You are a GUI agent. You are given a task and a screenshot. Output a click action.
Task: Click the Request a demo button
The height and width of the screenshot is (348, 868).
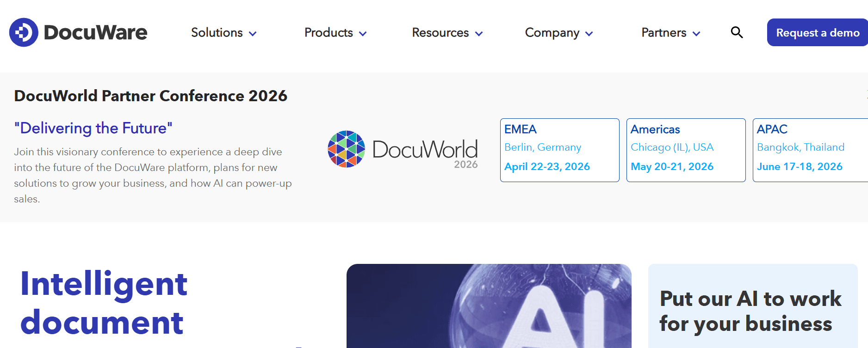click(x=818, y=32)
